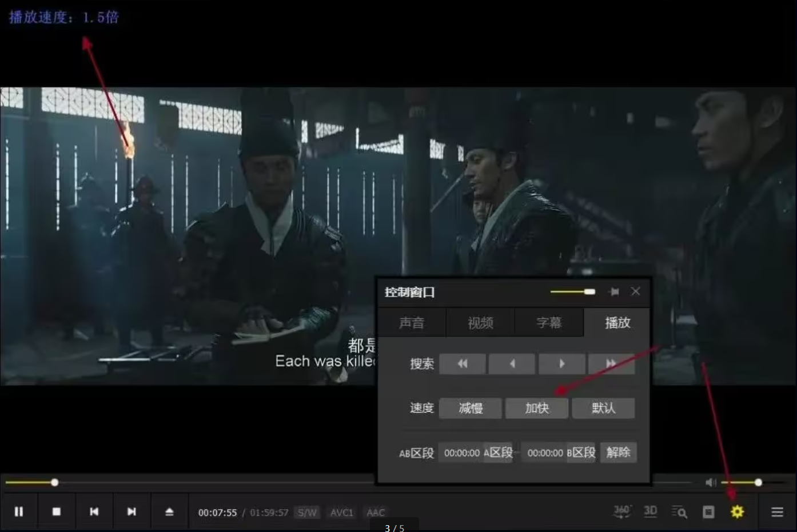Pin the control window on top
Screen dimensions: 797x532
click(615, 292)
